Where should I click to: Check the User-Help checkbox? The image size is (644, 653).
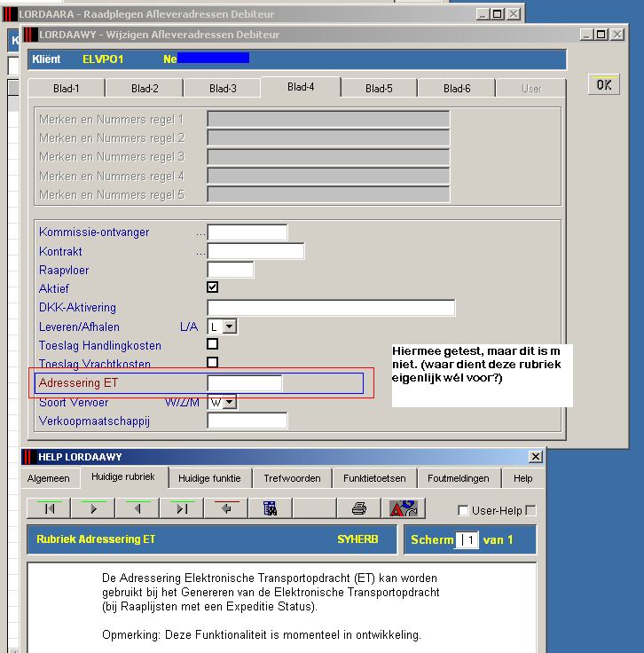(463, 510)
